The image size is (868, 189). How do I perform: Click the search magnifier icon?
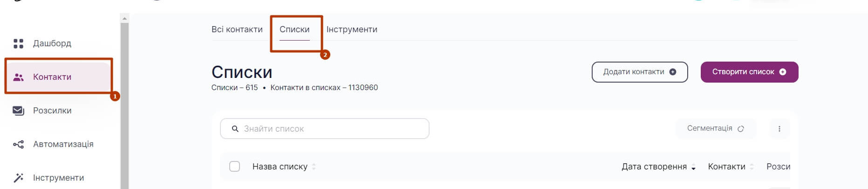click(235, 129)
